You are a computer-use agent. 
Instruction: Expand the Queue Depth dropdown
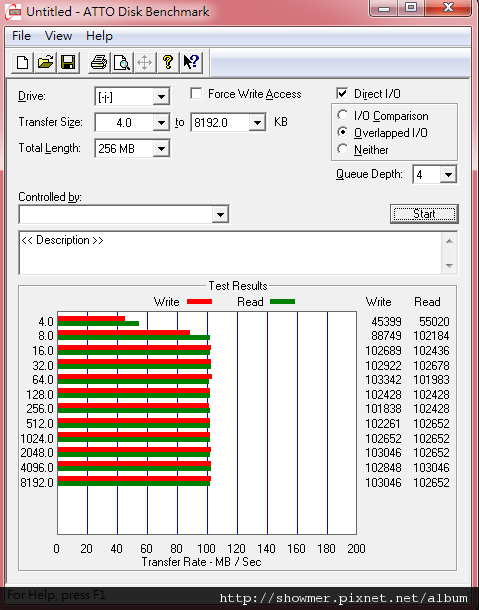coord(448,174)
